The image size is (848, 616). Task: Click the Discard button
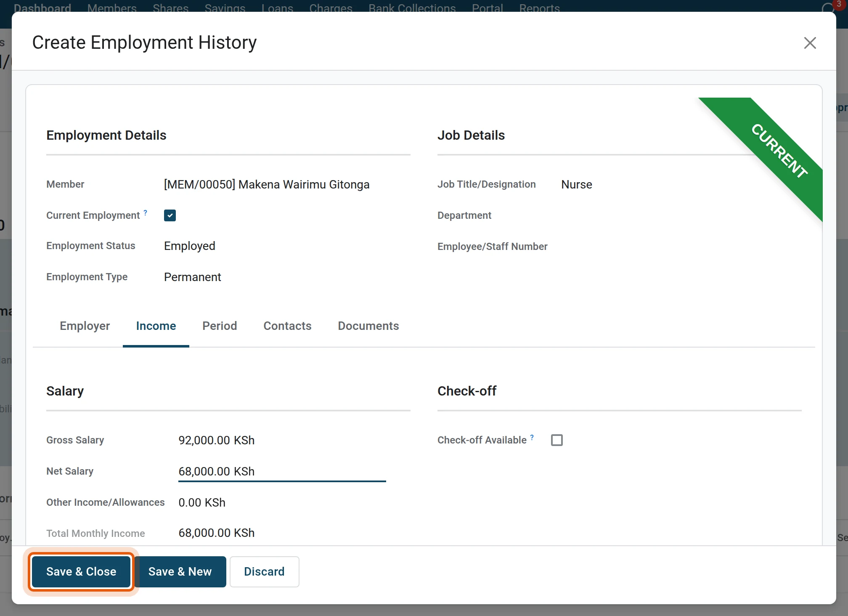[x=265, y=572]
